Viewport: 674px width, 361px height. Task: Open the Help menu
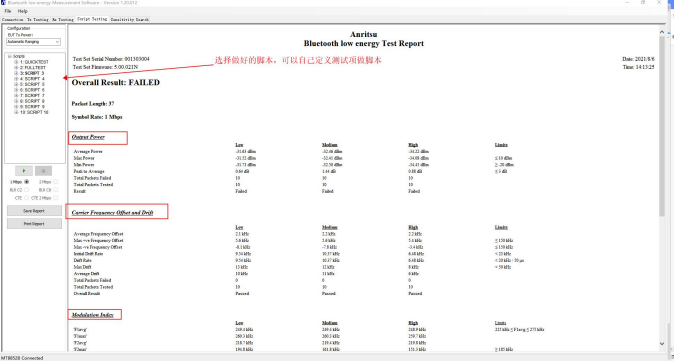coord(22,11)
